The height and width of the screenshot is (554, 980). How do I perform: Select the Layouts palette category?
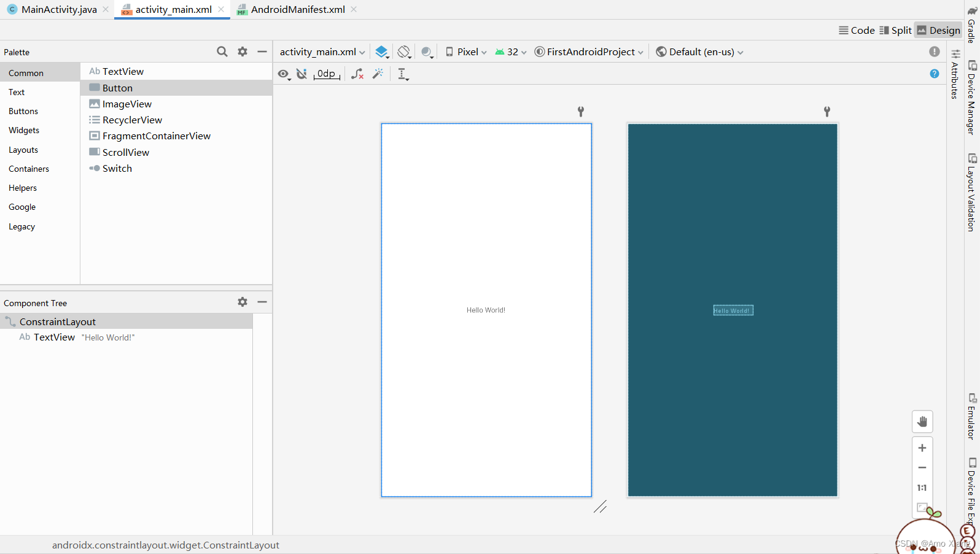pos(40,150)
